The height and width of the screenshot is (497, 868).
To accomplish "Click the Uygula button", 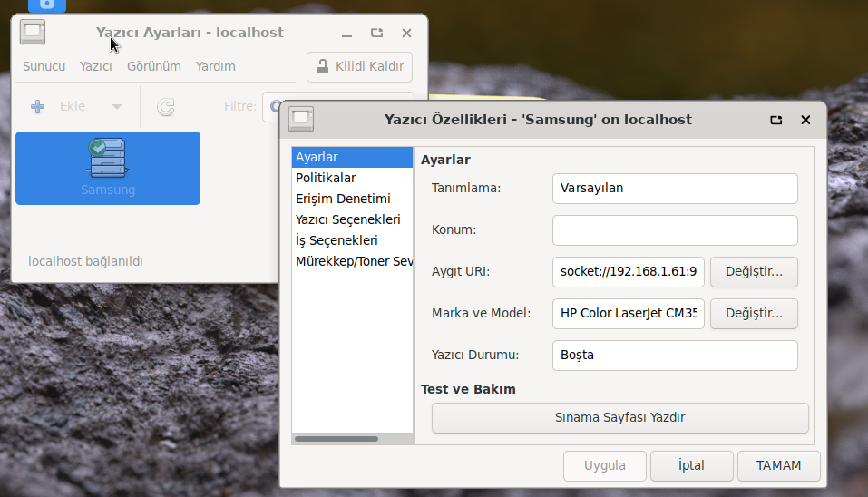I will click(604, 466).
